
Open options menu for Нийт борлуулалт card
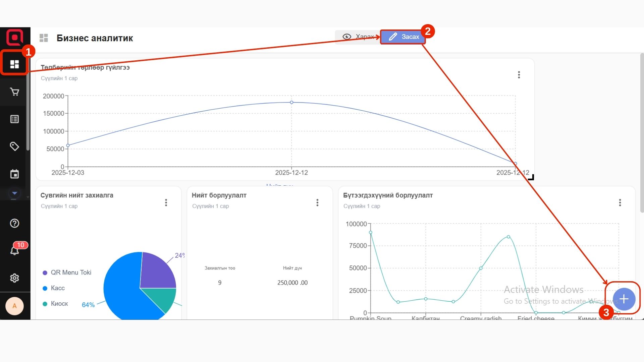coord(317,202)
